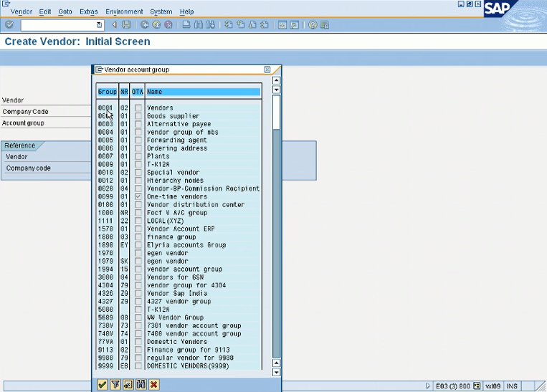Confirm selection with the green checkmark button

point(103,384)
